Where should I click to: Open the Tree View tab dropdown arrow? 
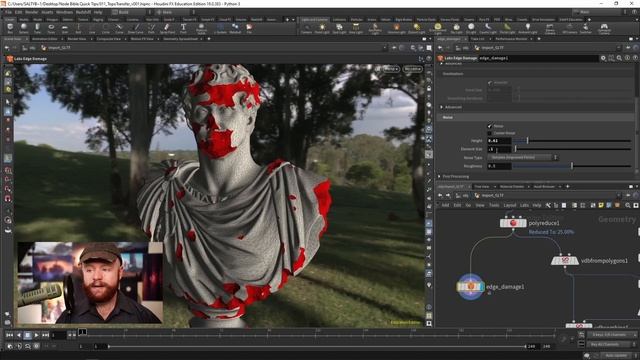click(x=495, y=187)
